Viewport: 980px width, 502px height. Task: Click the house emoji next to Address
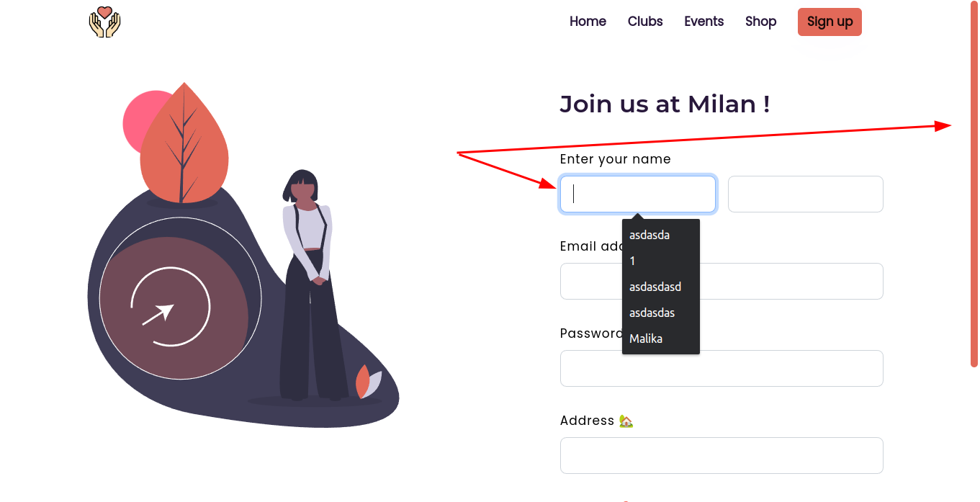626,420
